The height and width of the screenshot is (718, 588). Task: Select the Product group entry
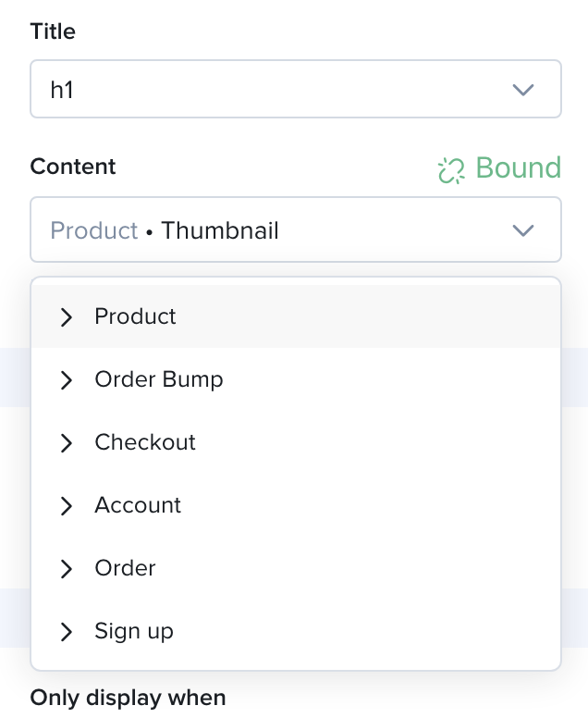296,316
